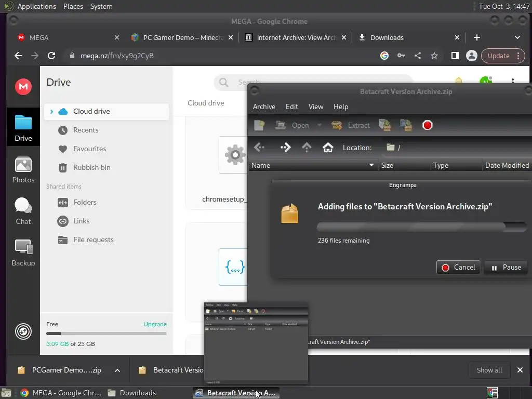This screenshot has height=399, width=532.
Task: Click the MEGA logo icon in sidebar
Action: click(x=23, y=87)
